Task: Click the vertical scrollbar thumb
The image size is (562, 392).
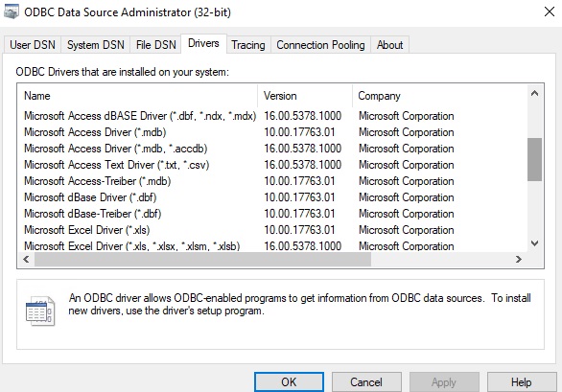Action: pos(534,159)
